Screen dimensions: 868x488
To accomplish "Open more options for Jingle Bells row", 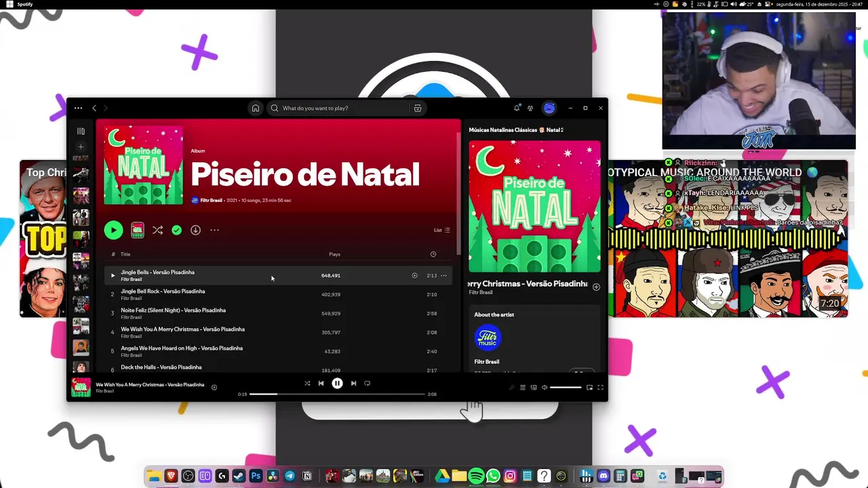I will (444, 276).
